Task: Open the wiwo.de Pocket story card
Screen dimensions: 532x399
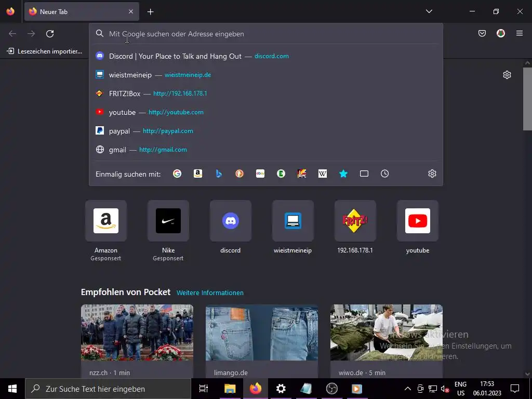Action: coord(387,341)
